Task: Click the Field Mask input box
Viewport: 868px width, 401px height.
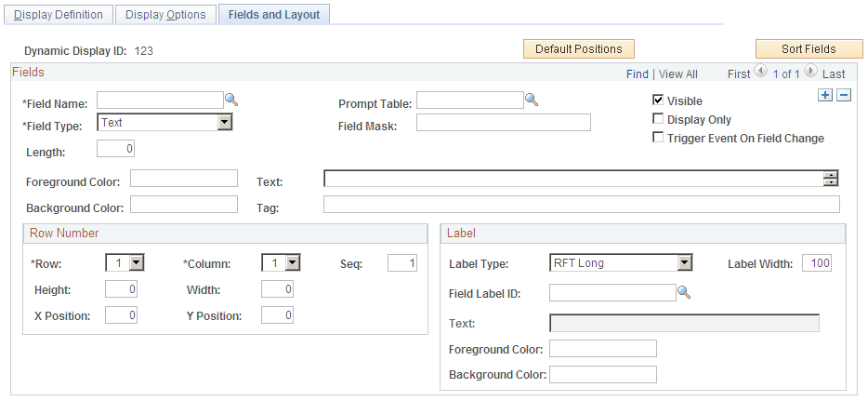Action: [503, 123]
